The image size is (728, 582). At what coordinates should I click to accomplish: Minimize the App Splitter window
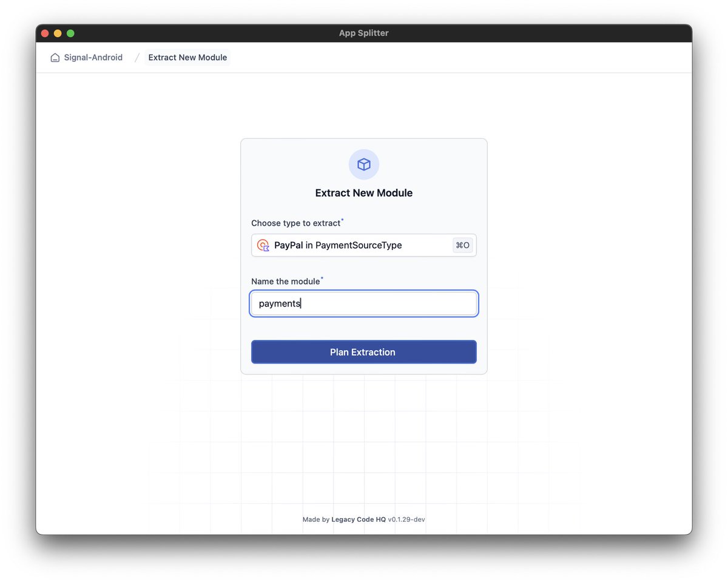pos(58,33)
